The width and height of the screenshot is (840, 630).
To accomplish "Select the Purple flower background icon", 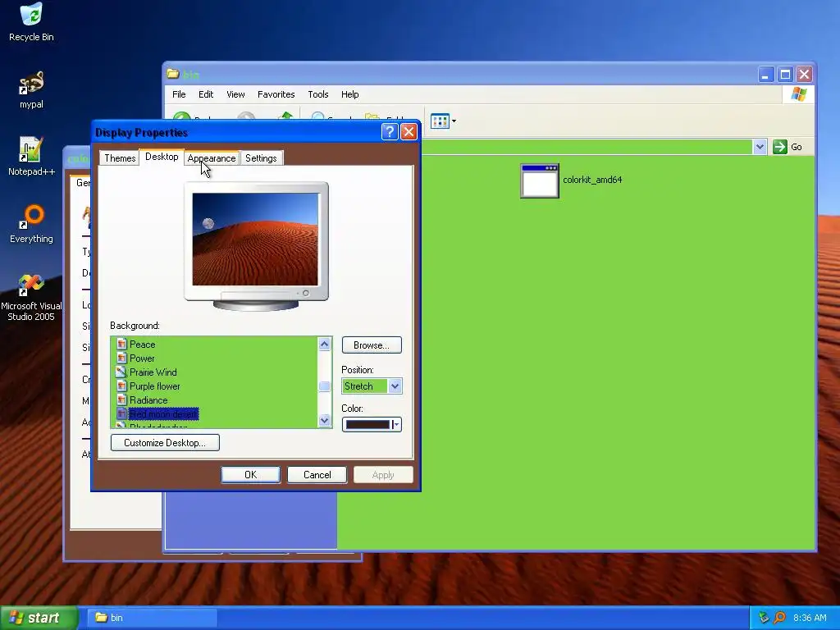I will (121, 386).
